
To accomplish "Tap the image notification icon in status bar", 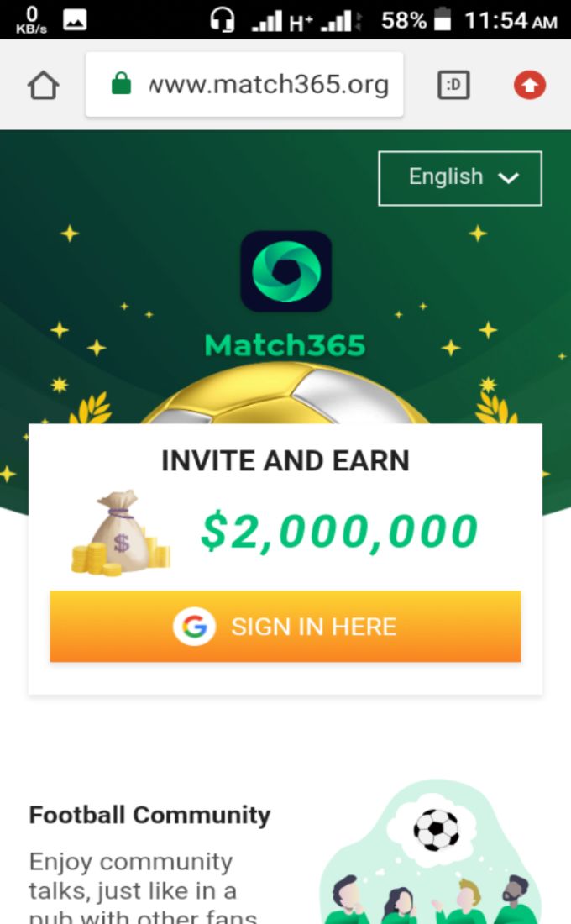I will pyautogui.click(x=75, y=20).
